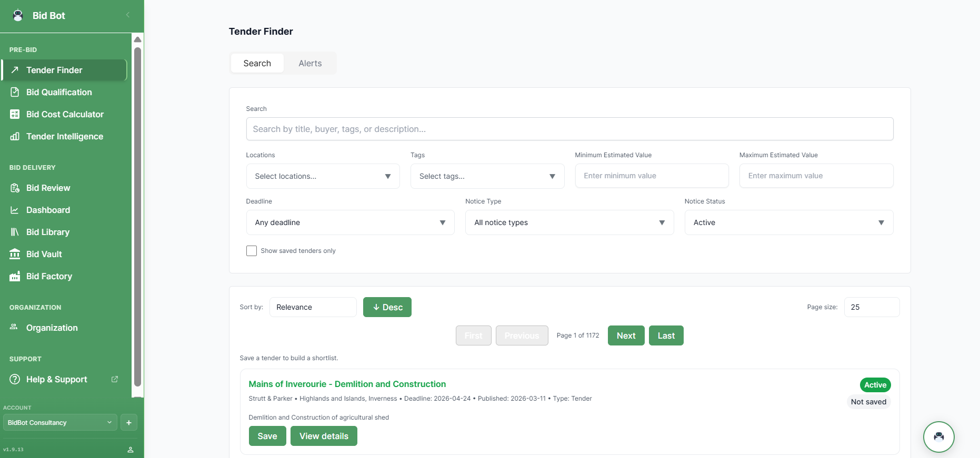Enable Show saved tenders only checkbox
This screenshot has height=458, width=980.
pyautogui.click(x=252, y=251)
